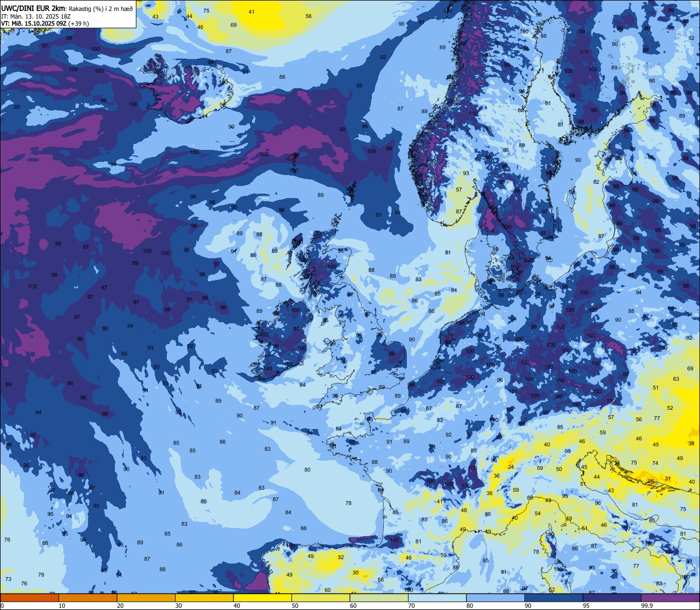700x610 pixels.
Task: Select the navy 95–99.9 legend segment
Action: (x=612, y=597)
